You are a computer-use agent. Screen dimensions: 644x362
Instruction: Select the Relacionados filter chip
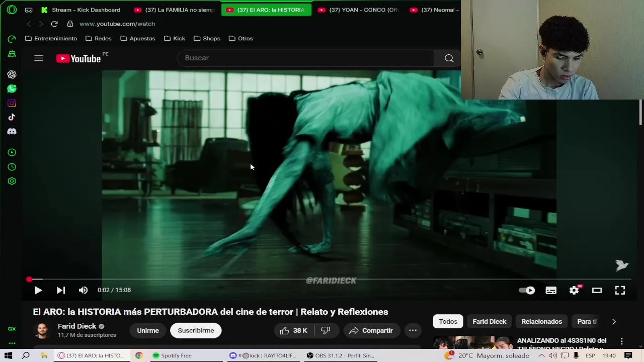(541, 322)
